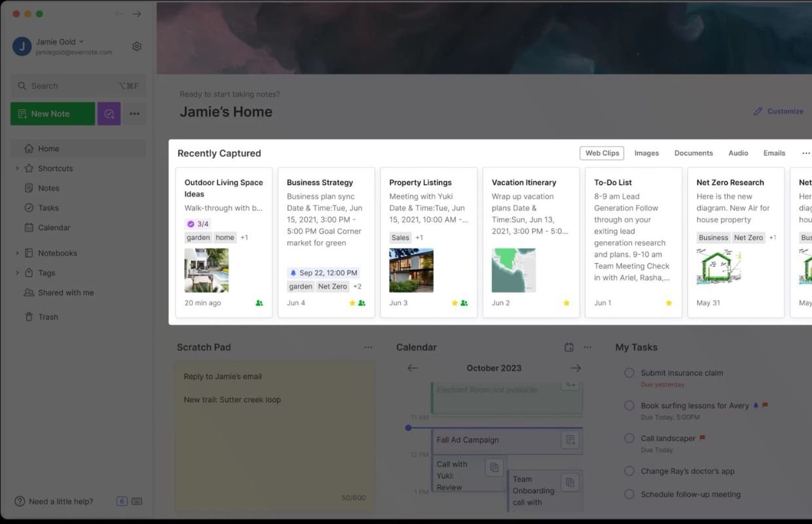Open the Outdoor Living Space Ideas note thumbnail

(x=206, y=270)
